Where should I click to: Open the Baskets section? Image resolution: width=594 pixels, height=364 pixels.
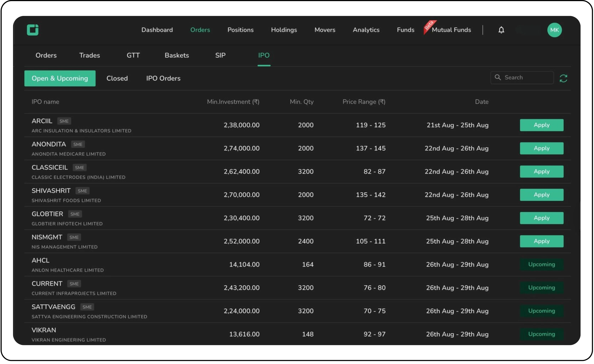177,55
